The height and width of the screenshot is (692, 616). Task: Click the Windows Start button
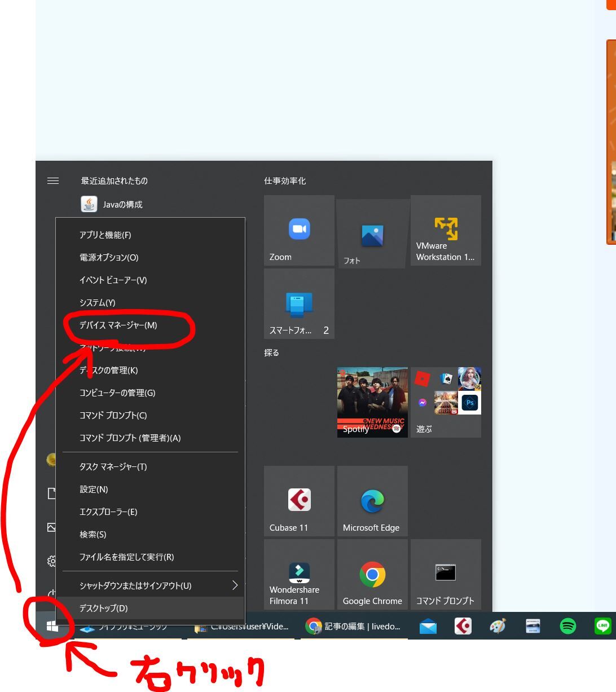pos(52,626)
